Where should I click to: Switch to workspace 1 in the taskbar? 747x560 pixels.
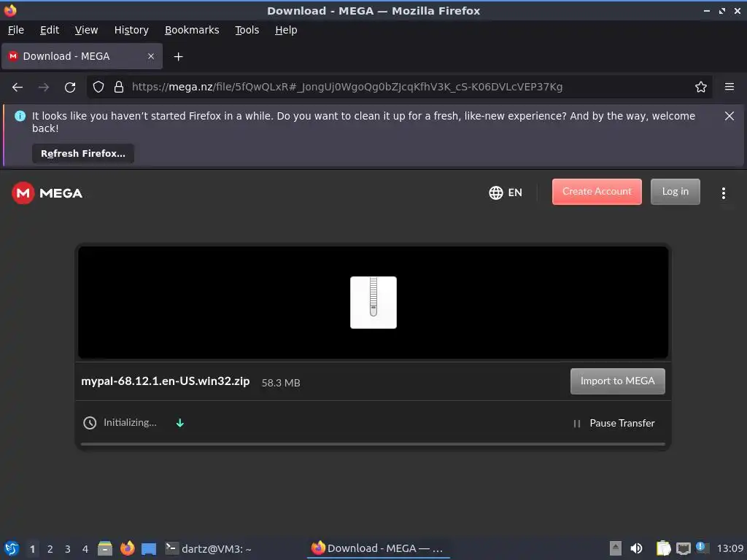(x=32, y=549)
